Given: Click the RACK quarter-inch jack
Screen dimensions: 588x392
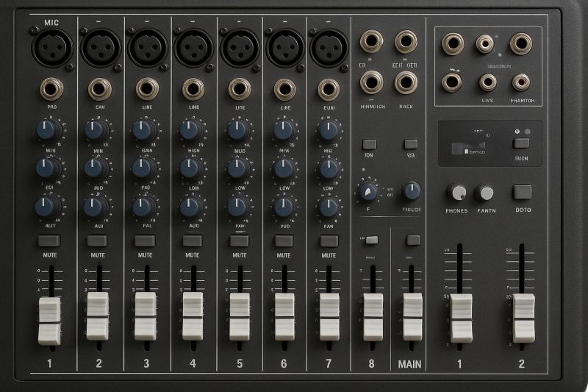Looking at the screenshot, I should (x=406, y=82).
